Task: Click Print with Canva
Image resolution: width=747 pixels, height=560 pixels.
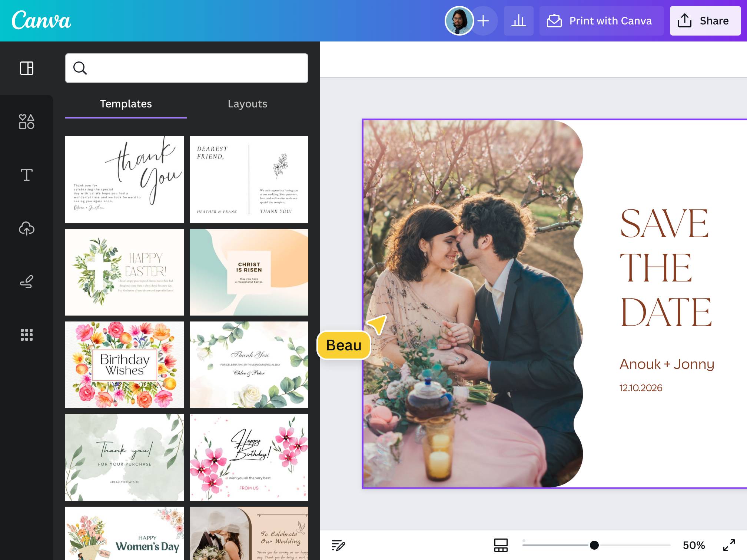Action: point(601,21)
